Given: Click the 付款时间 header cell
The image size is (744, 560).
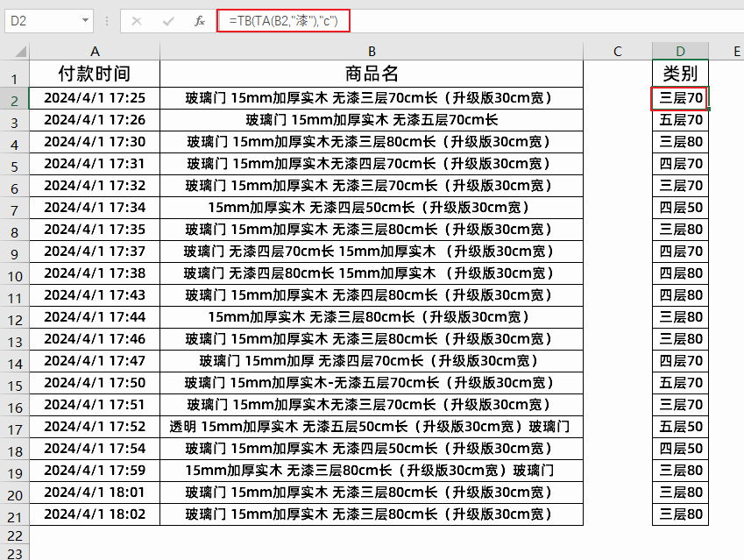Looking at the screenshot, I should (95, 74).
